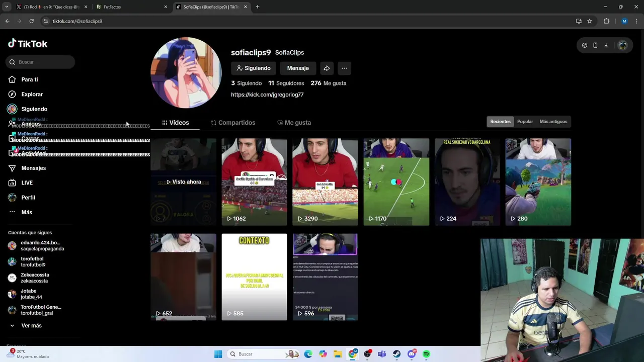Viewport: 644px width, 362px height.
Task: Open your account avatar menu top right
Action: [x=622, y=45]
